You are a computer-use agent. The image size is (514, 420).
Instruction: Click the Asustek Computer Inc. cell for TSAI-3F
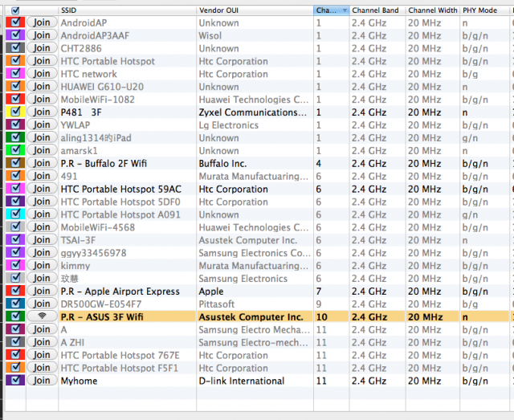pos(248,240)
